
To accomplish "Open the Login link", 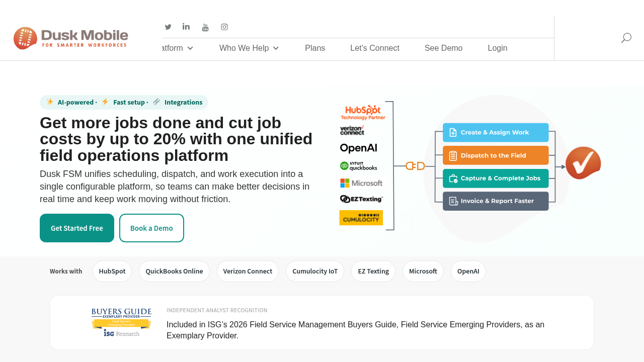I will (498, 48).
